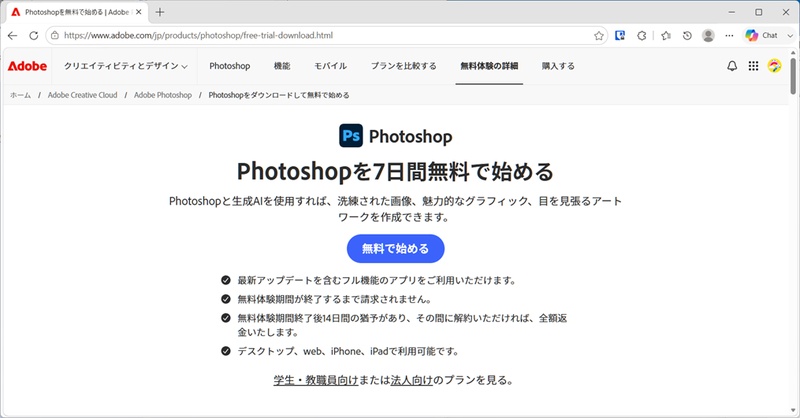This screenshot has width=800, height=418.
Task: Add page to favorites with star icon
Action: tap(598, 36)
